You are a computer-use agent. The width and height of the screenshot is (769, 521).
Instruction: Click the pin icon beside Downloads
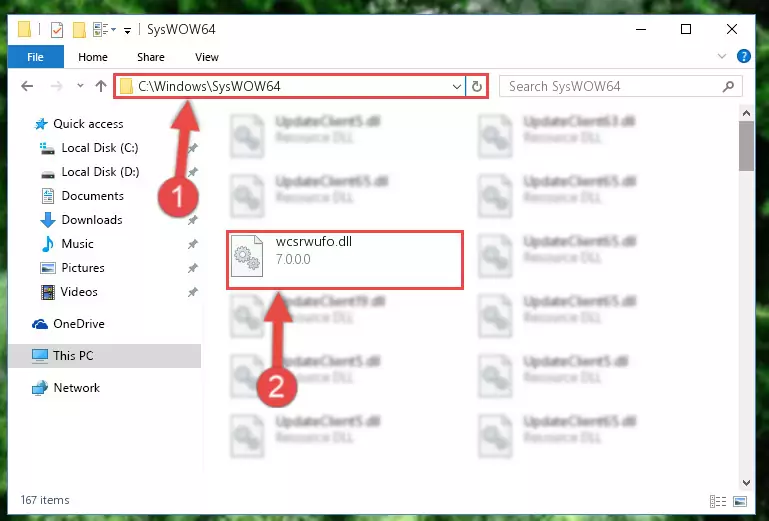(193, 220)
